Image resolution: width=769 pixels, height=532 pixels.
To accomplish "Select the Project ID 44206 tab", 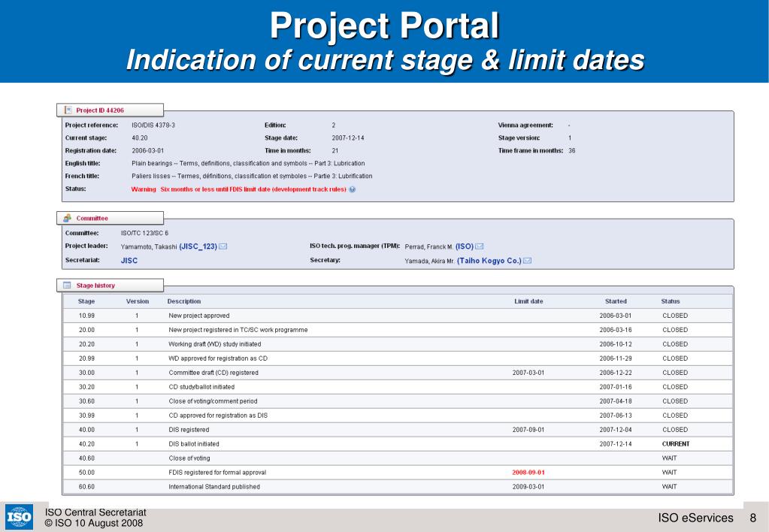I will coord(100,110).
